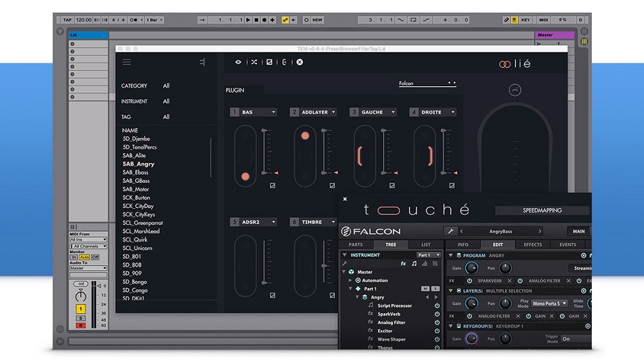The height and width of the screenshot is (362, 644).
Task: Click the fx icon in Falcon tree toolbar
Action: pos(403,263)
